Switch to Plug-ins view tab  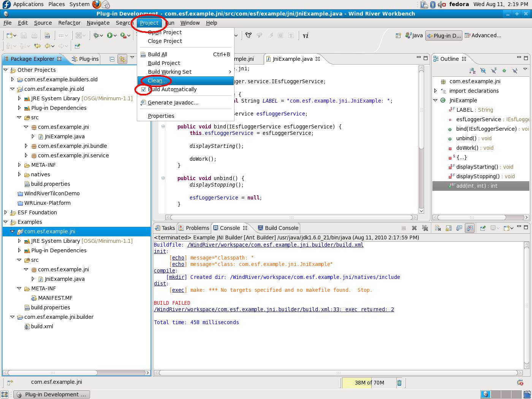85,59
